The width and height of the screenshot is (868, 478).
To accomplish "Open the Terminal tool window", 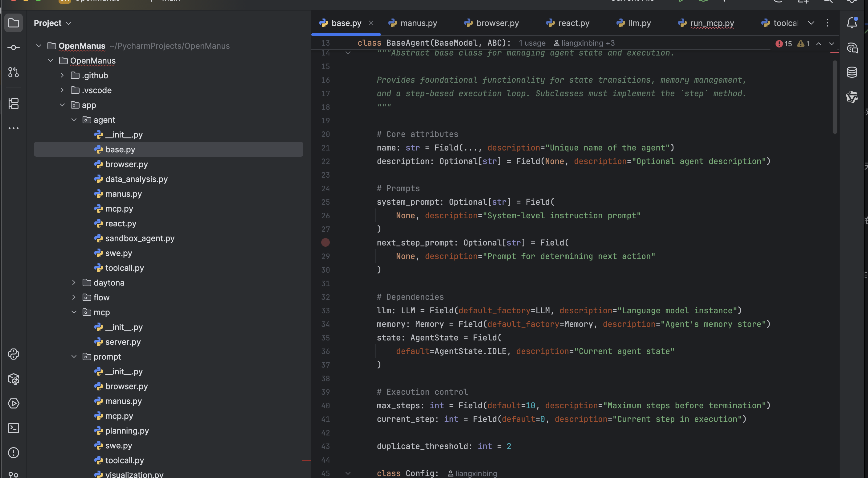I will tap(14, 428).
